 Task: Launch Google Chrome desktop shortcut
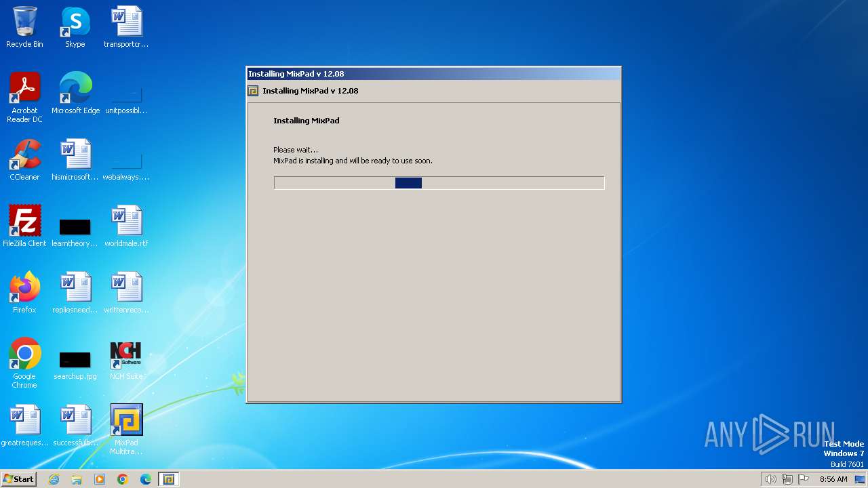(24, 363)
